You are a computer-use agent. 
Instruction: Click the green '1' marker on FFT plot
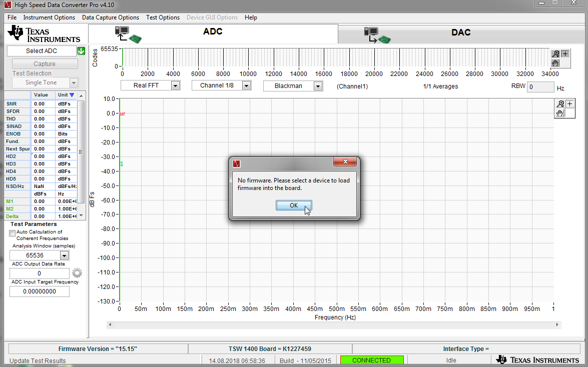[122, 164]
